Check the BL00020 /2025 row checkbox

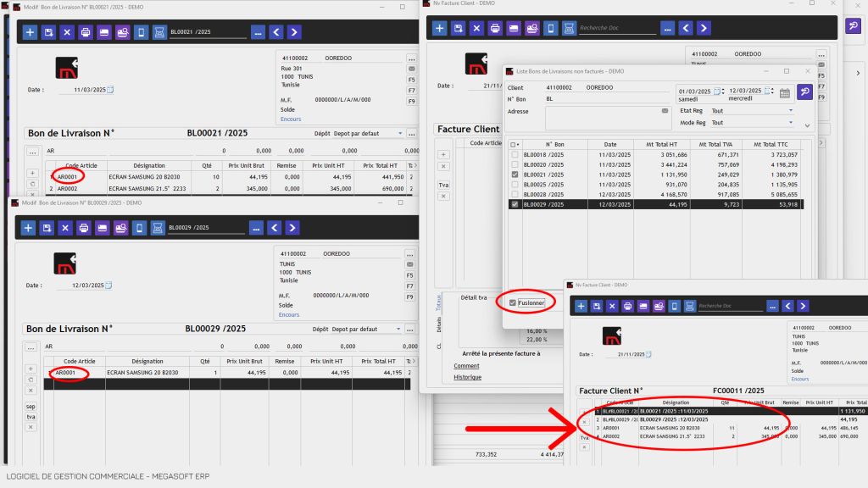click(x=515, y=165)
